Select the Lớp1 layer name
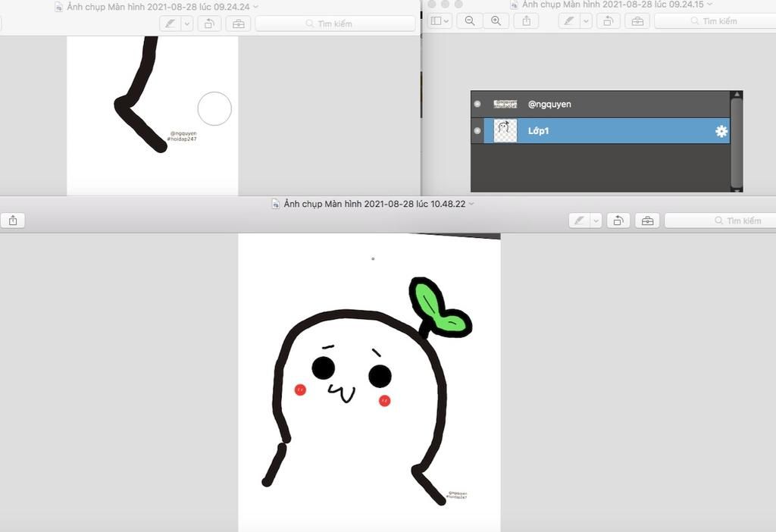776x532 pixels. pos(539,130)
